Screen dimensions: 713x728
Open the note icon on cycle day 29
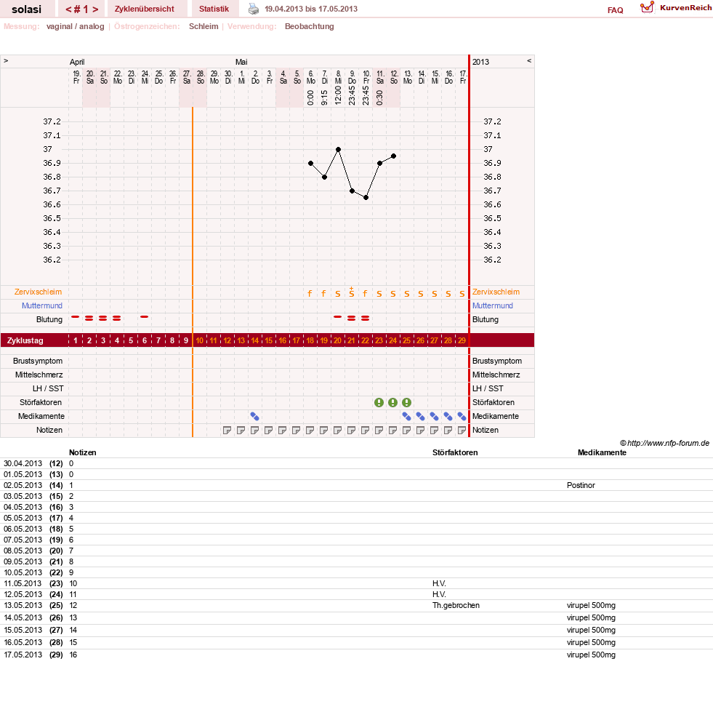tap(462, 431)
